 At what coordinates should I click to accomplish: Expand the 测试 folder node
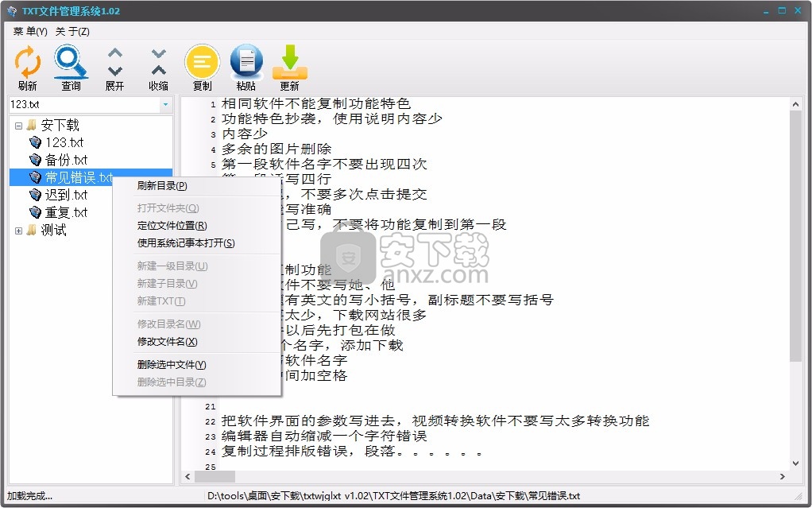pos(18,231)
